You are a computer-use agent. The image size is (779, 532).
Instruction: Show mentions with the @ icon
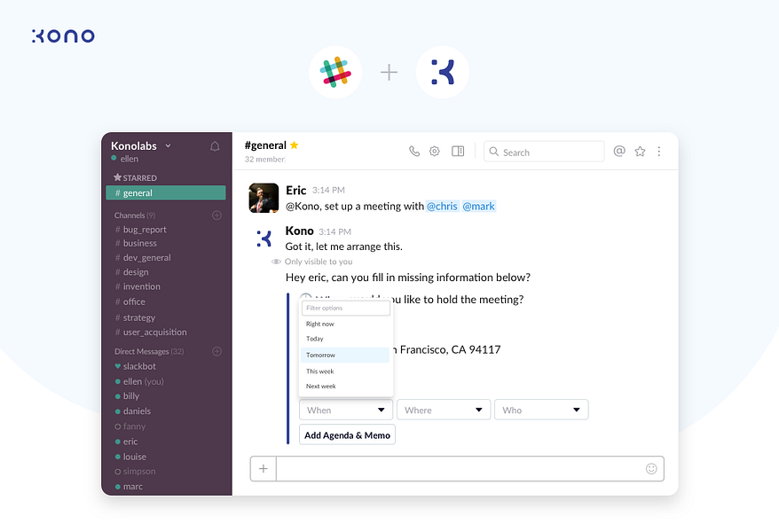[x=619, y=151]
